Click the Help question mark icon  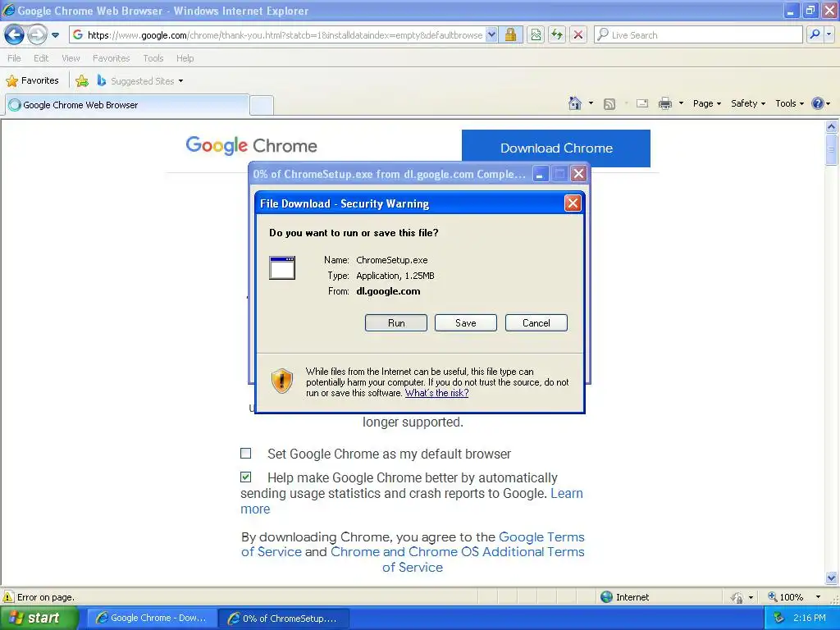[x=818, y=103]
